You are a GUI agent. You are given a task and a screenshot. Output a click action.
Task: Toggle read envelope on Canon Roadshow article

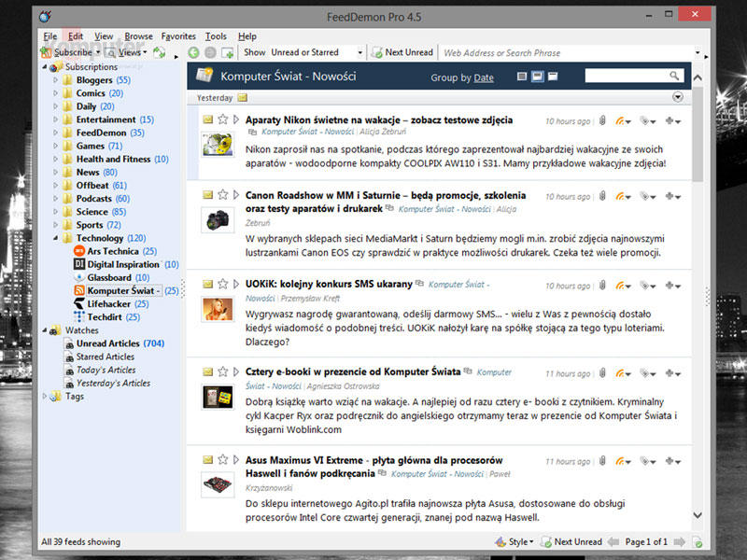tap(207, 195)
